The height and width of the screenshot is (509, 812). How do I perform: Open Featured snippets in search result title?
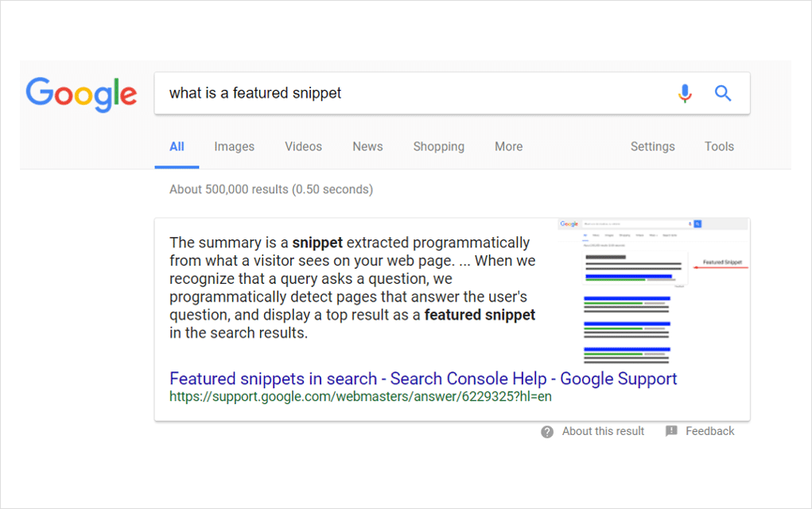423,379
